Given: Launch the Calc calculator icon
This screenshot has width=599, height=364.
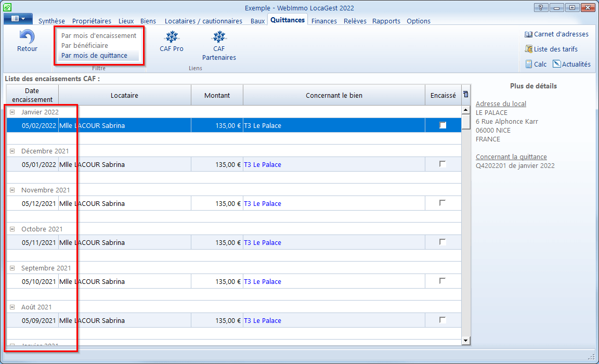Looking at the screenshot, I should click(529, 64).
